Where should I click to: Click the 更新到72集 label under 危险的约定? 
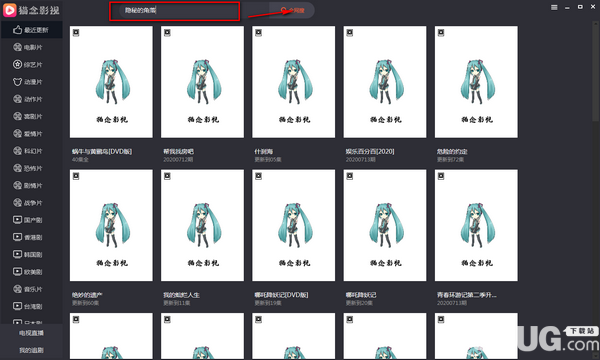tap(450, 160)
